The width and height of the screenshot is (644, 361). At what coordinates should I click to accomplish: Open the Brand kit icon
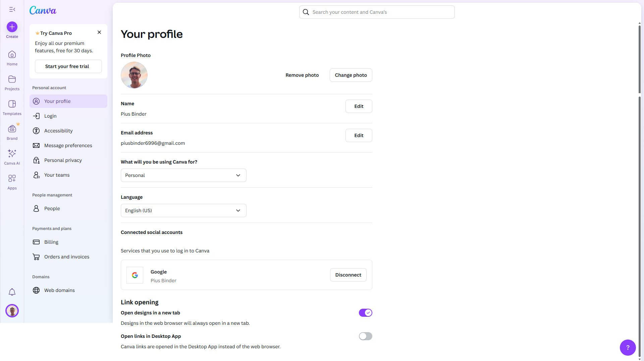(x=12, y=129)
